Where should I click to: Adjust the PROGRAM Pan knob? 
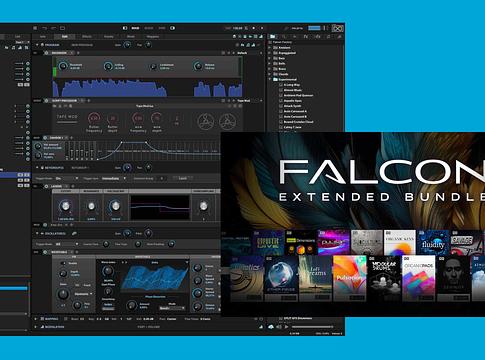[x=148, y=45]
